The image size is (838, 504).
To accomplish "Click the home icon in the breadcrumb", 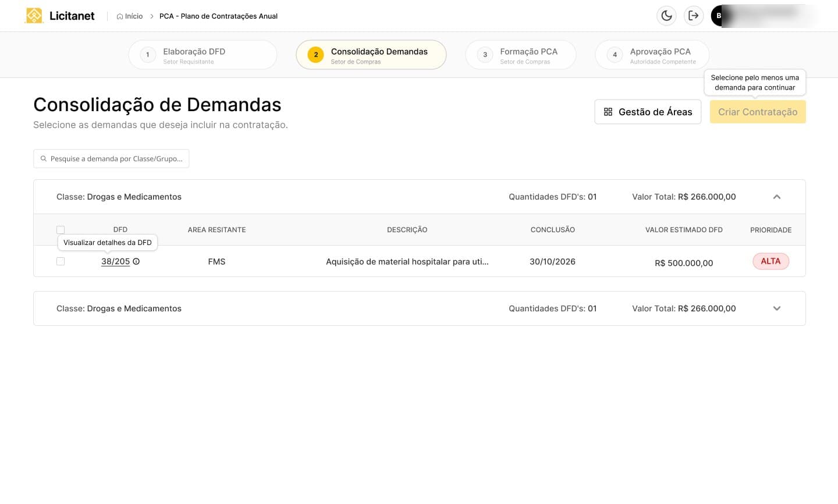I will point(120,16).
